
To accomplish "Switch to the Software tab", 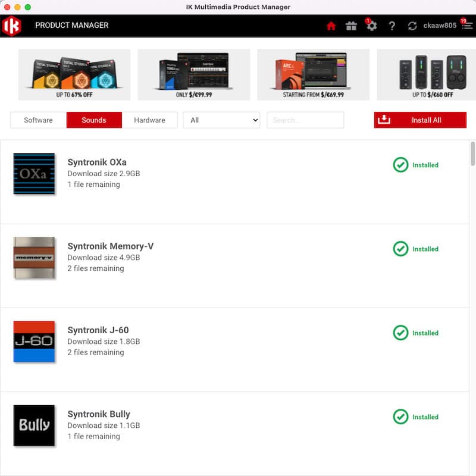I will click(x=38, y=120).
